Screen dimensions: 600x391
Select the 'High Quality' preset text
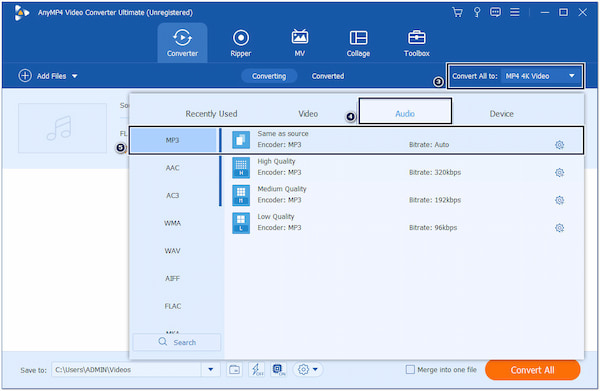tap(276, 161)
